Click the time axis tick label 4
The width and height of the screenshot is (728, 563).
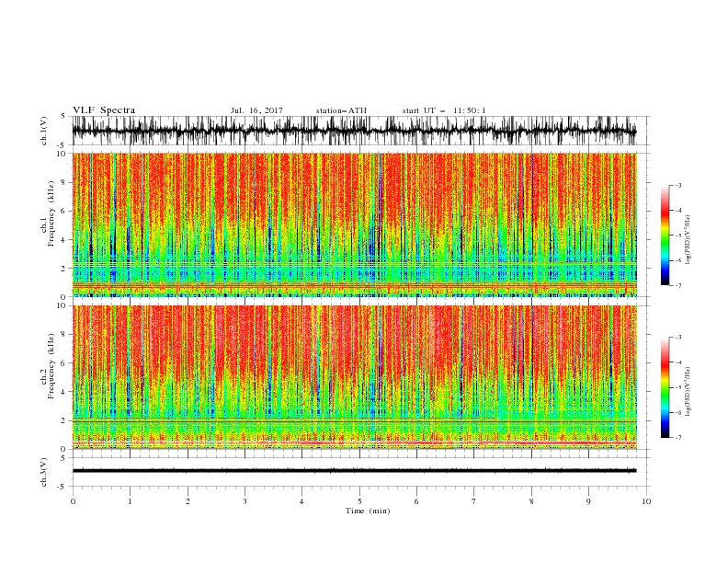[x=301, y=501]
